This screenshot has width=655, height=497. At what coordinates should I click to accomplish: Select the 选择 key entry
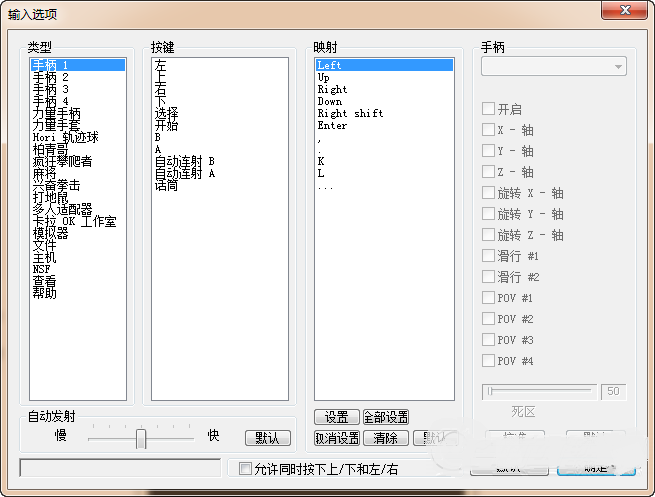(166, 113)
